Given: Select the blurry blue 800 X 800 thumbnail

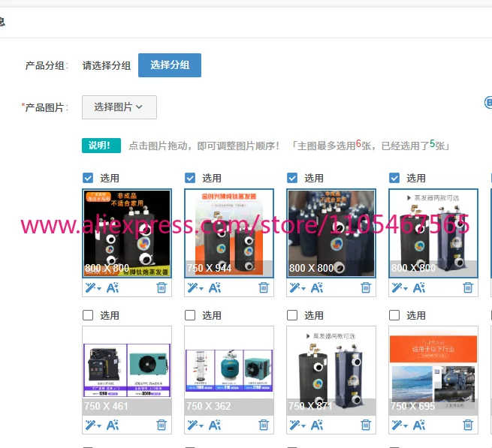Looking at the screenshot, I should [x=331, y=233].
